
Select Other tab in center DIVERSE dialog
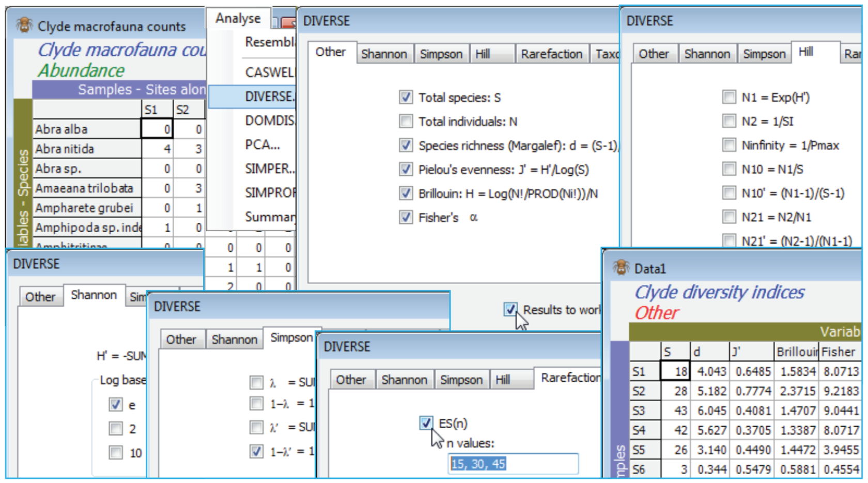click(331, 52)
